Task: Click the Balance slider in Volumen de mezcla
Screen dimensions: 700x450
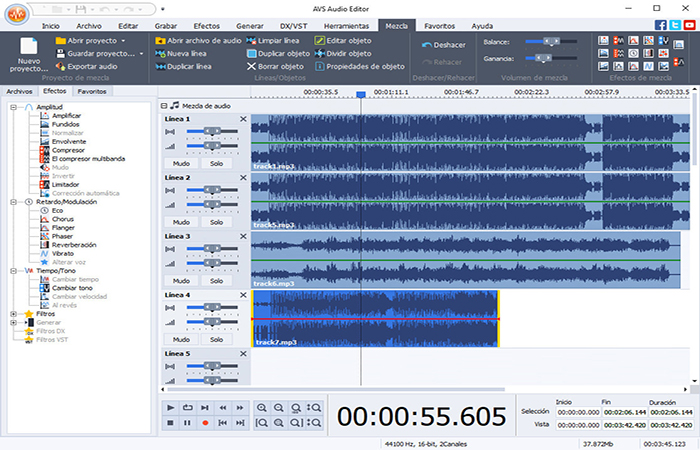Action: pos(551,42)
